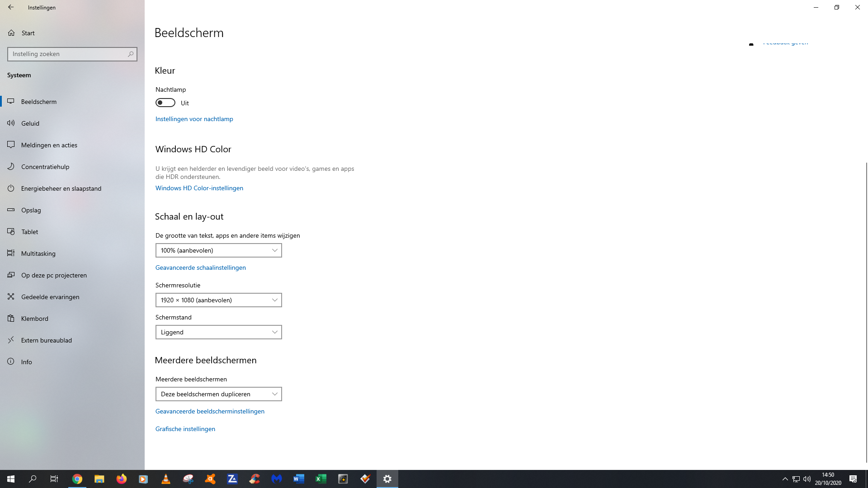Image resolution: width=868 pixels, height=488 pixels.
Task: Open the volume tray icon
Action: point(807,479)
